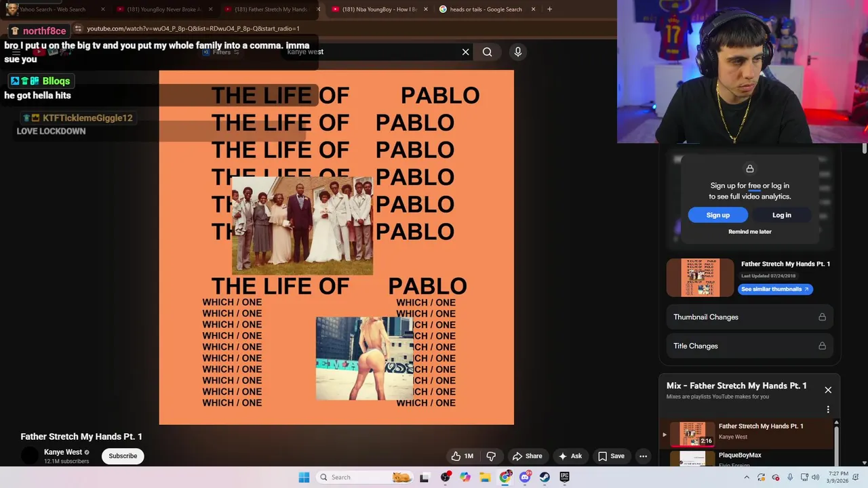Image resolution: width=868 pixels, height=488 pixels.
Task: Open Windows Start menu
Action: (x=304, y=477)
